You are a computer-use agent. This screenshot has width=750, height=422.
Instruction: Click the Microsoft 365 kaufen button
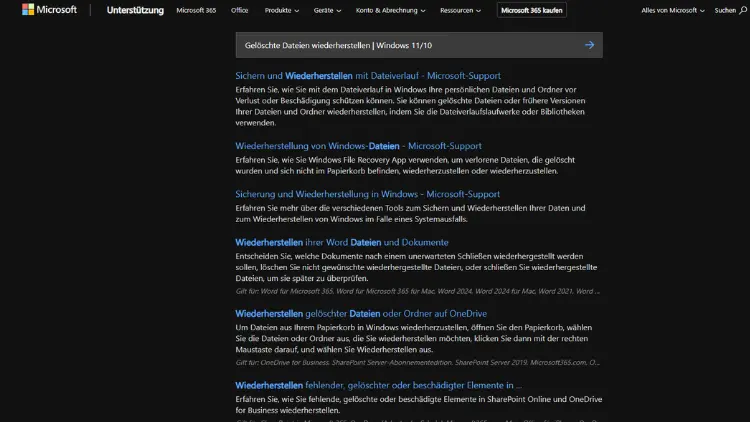pos(531,10)
